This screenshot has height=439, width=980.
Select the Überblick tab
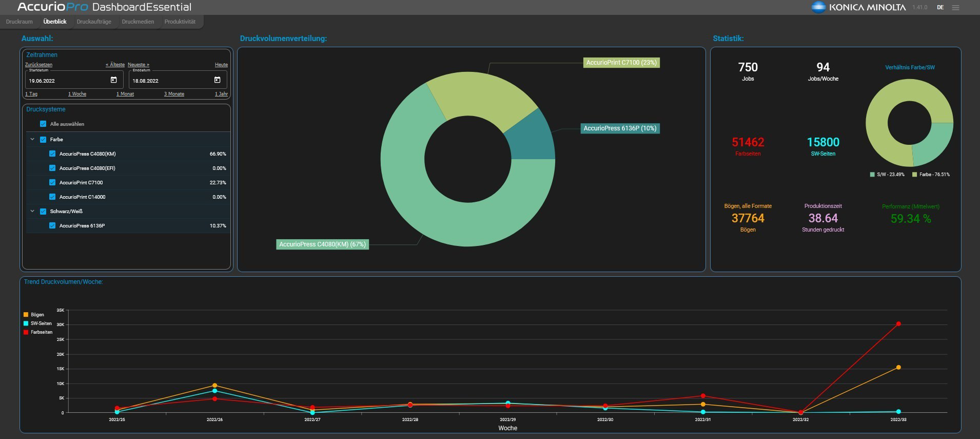click(55, 22)
